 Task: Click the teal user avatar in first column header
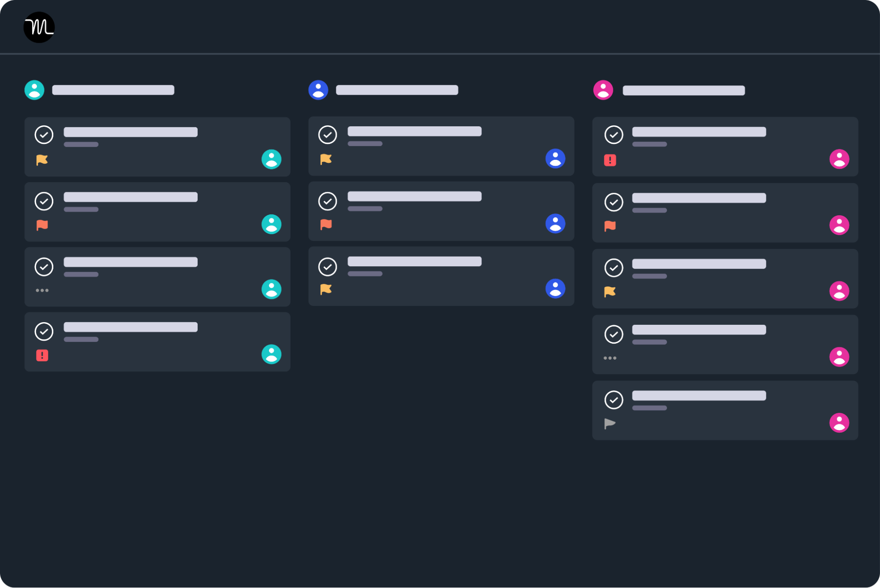[34, 90]
